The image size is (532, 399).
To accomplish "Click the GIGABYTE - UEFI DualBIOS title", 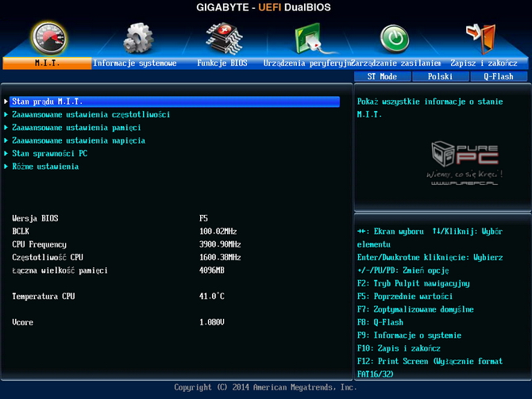I will [264, 7].
